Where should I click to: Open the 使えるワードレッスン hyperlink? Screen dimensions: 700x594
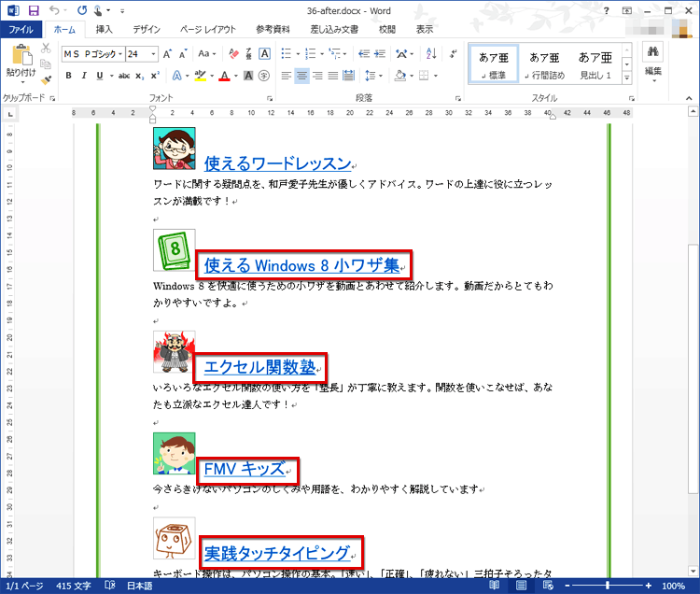pyautogui.click(x=277, y=163)
